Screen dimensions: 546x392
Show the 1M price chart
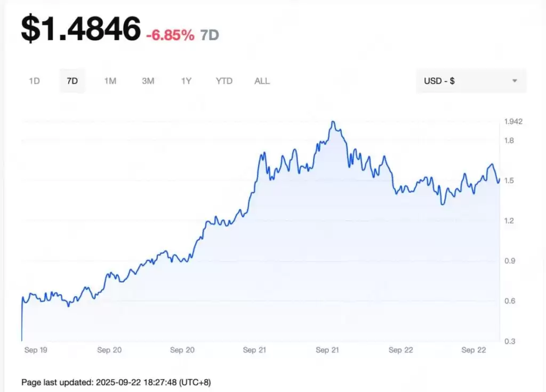[110, 81]
